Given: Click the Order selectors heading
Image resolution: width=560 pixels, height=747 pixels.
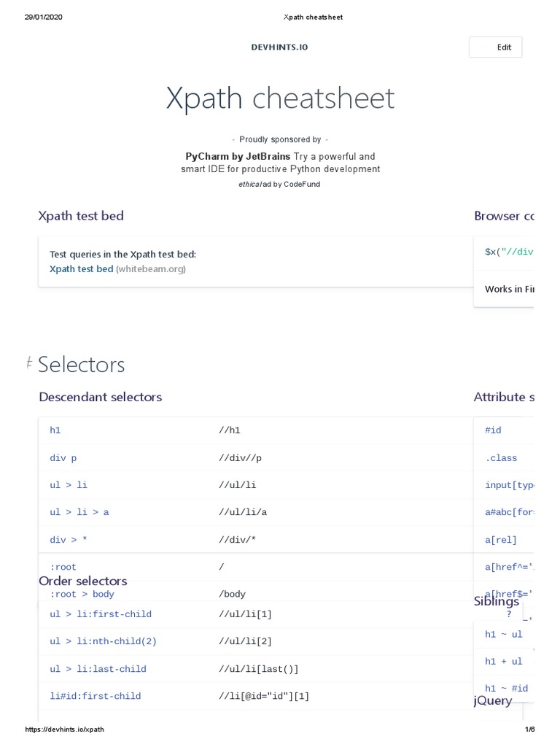Looking at the screenshot, I should (82, 581).
